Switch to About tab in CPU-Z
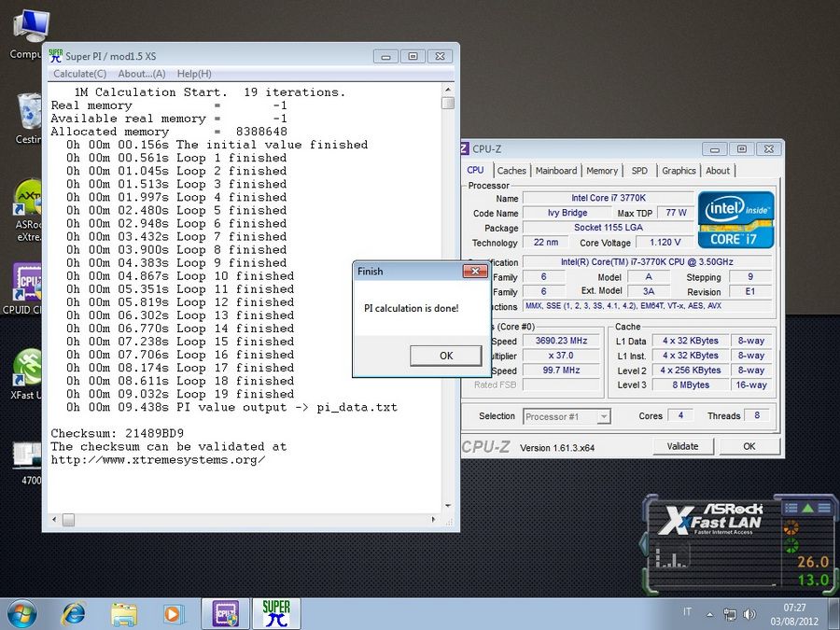840x630 pixels. pyautogui.click(x=718, y=171)
